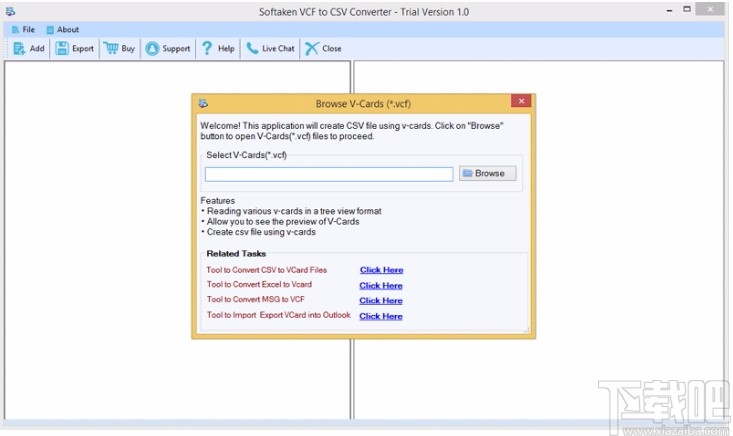This screenshot has height=436, width=733.
Task: Click the Export floppy disk icon
Action: point(62,48)
